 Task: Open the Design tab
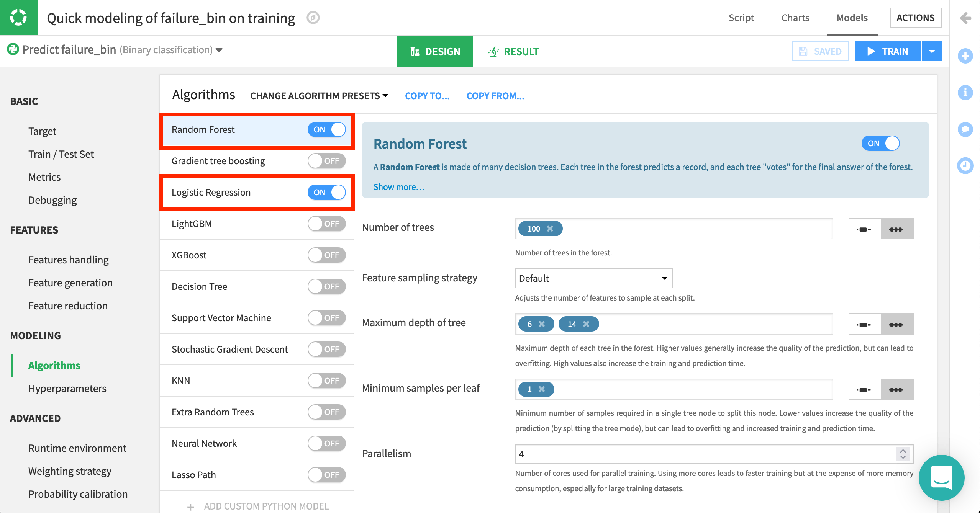[x=435, y=51]
